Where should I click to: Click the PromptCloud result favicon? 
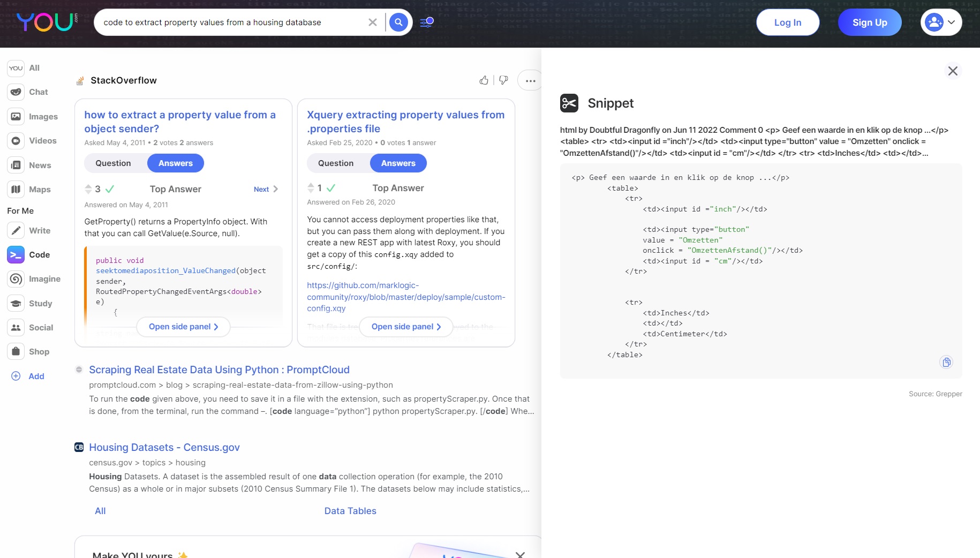[79, 370]
